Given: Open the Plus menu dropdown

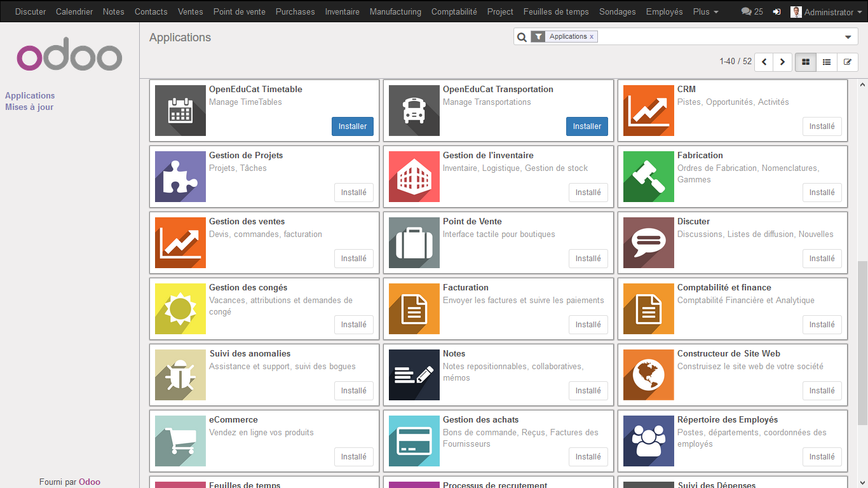Looking at the screenshot, I should (x=705, y=12).
